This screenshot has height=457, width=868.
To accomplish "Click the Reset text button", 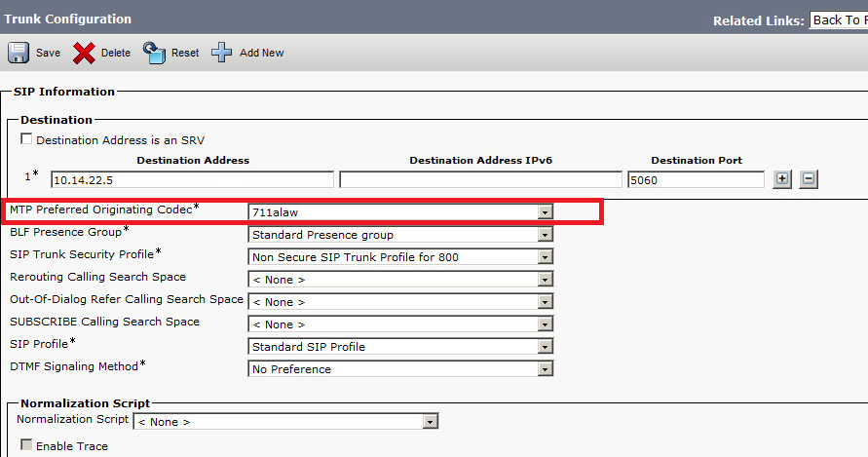I will 185,53.
